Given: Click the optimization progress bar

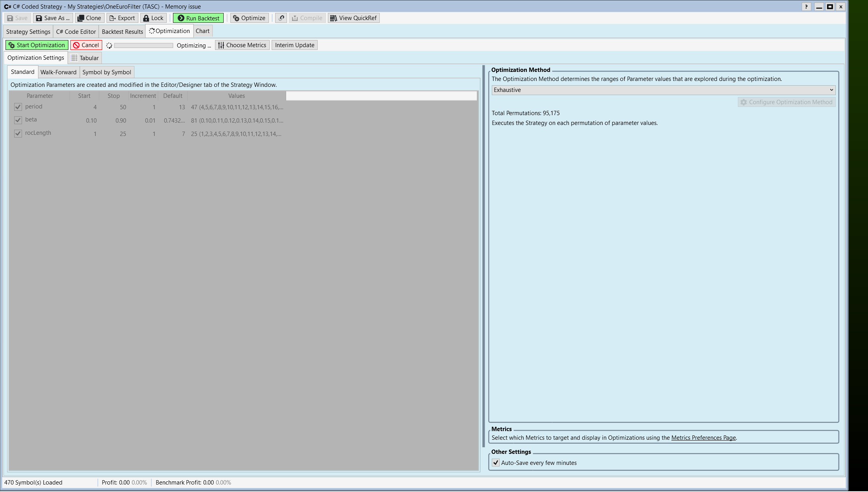Looking at the screenshot, I should 143,46.
